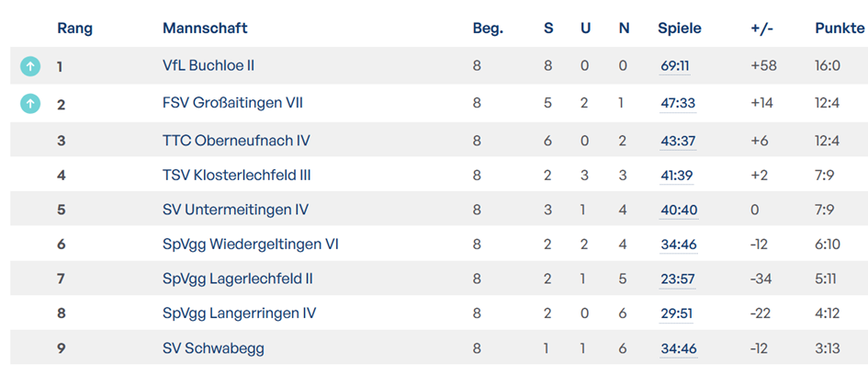This screenshot has height=376, width=868.
Task: Click the up arrow icon at rank 2
Action: click(30, 104)
